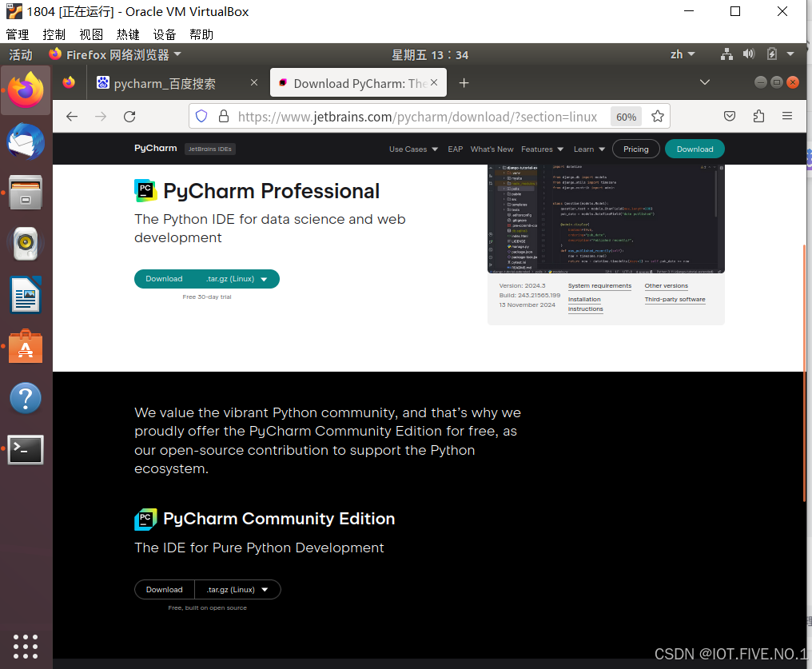Viewport: 812px width, 669px height.
Task: Select the Download PyCharm tab
Action: [358, 83]
